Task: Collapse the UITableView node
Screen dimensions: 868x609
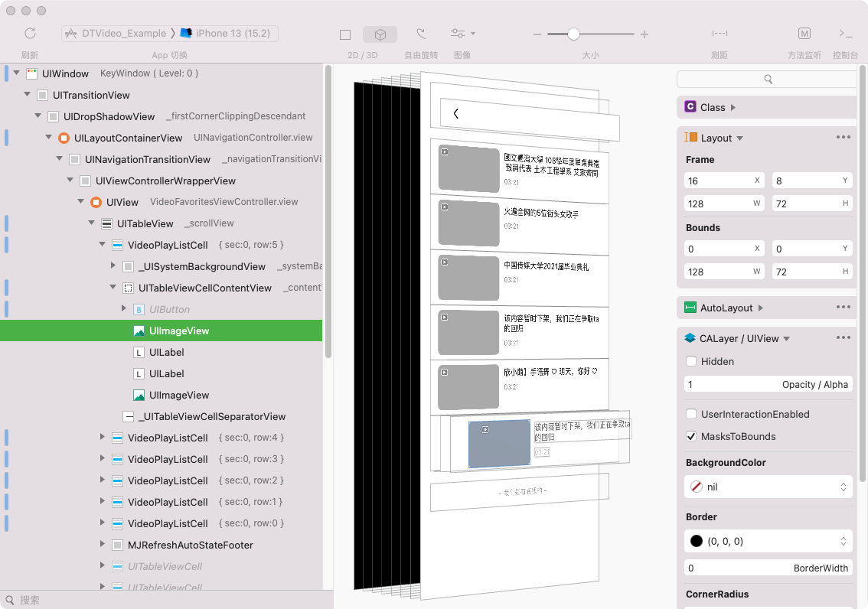Action: coord(91,223)
